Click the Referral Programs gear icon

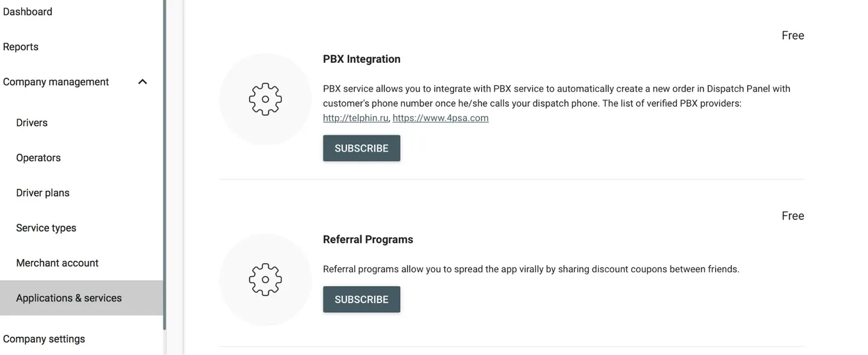(x=265, y=280)
